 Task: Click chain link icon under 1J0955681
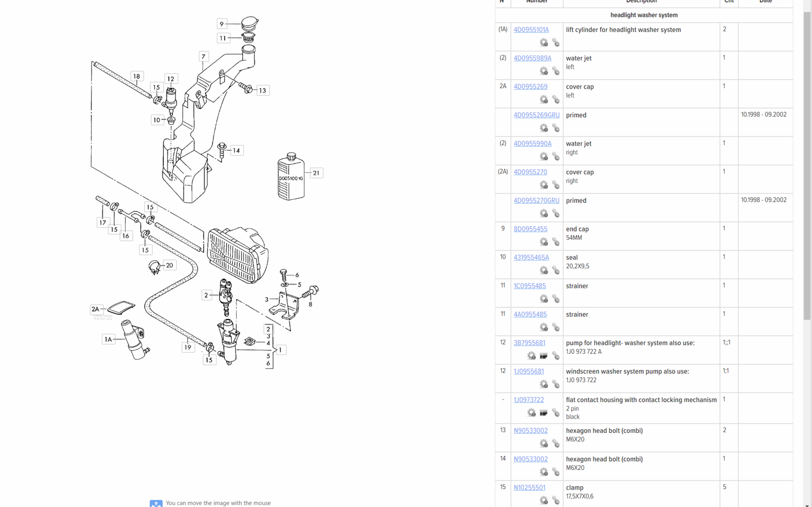(556, 384)
